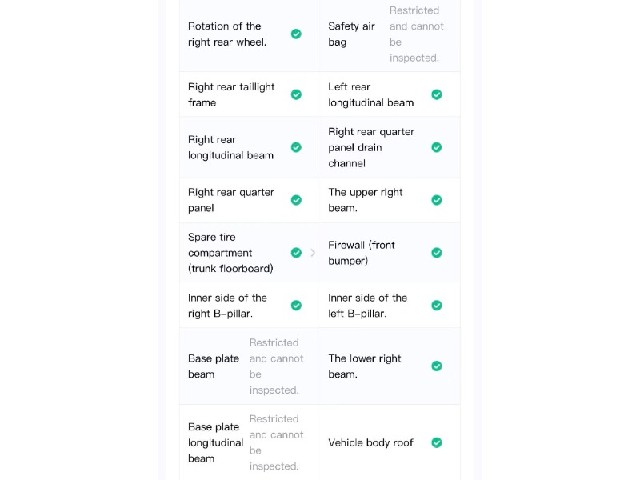Select the Base plate longitudinal beam label
Viewport: 640px width, 480px height.
[x=216, y=442]
